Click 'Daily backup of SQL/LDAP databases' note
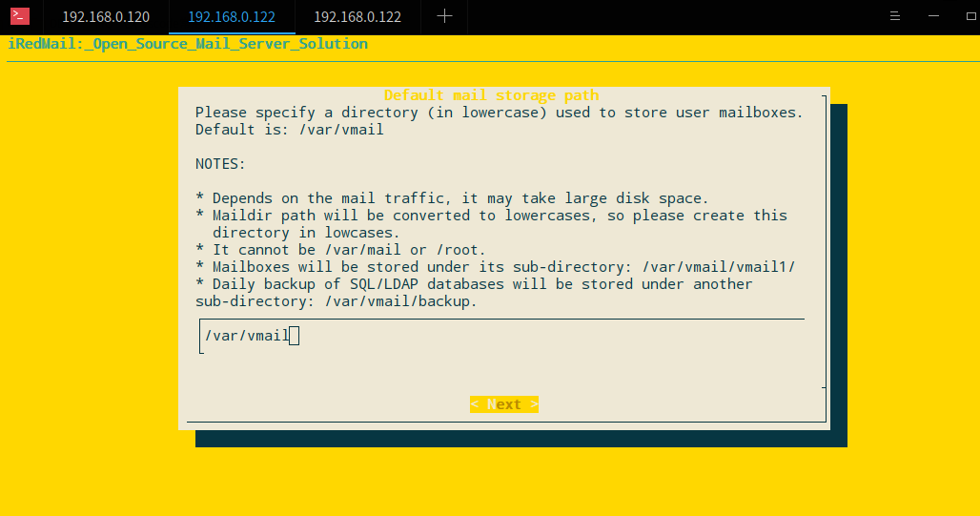The image size is (980, 516). 474,284
